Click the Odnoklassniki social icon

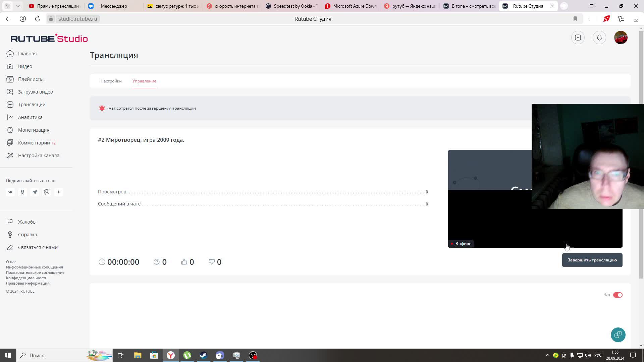point(22,192)
